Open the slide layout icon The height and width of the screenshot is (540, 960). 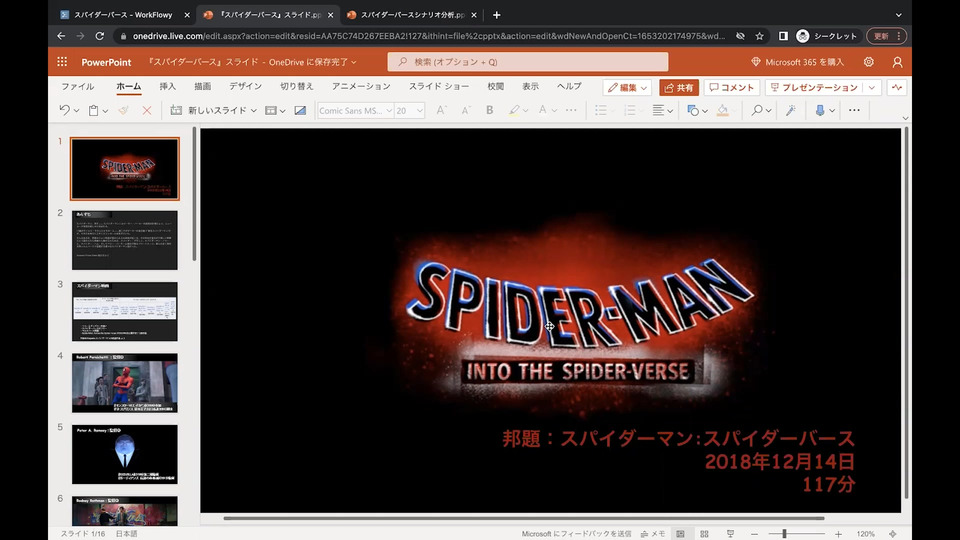(x=271, y=110)
